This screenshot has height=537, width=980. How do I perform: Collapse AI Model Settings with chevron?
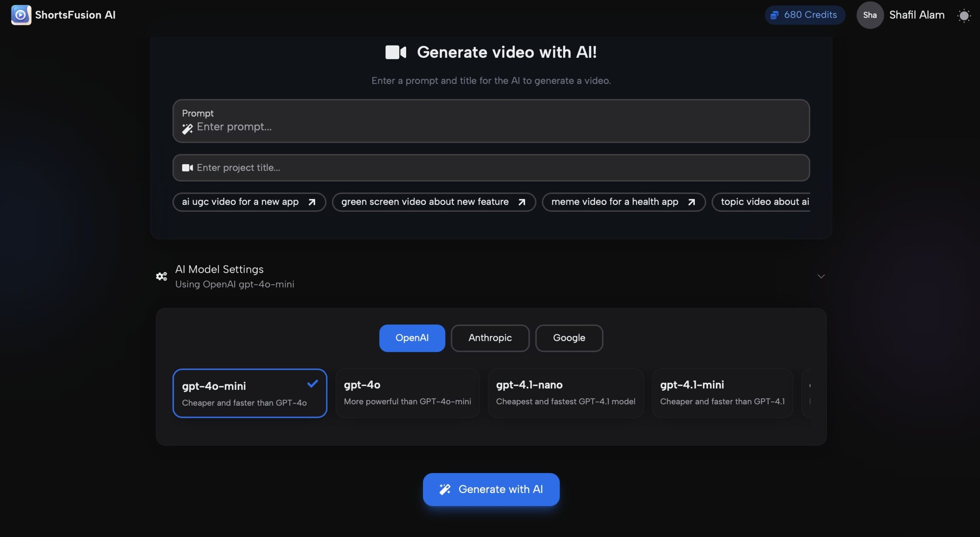pyautogui.click(x=821, y=276)
